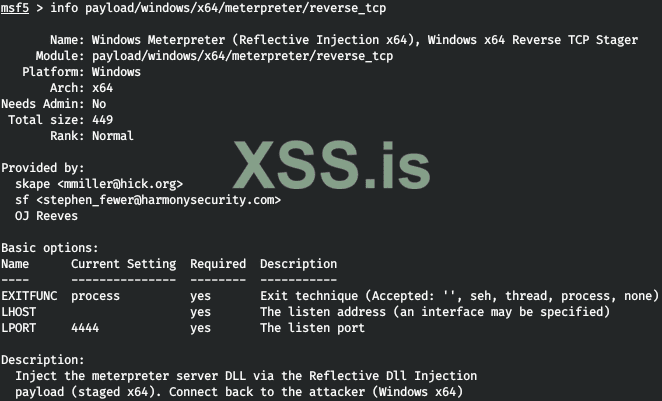Click the Required column header
Image resolution: width=662 pixels, height=401 pixels.
pyautogui.click(x=217, y=264)
